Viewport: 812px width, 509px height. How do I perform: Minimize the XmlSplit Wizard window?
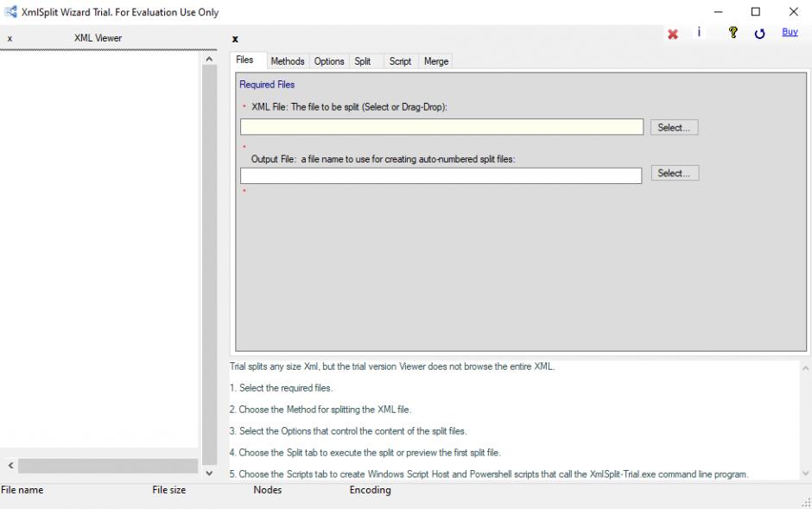tap(718, 12)
